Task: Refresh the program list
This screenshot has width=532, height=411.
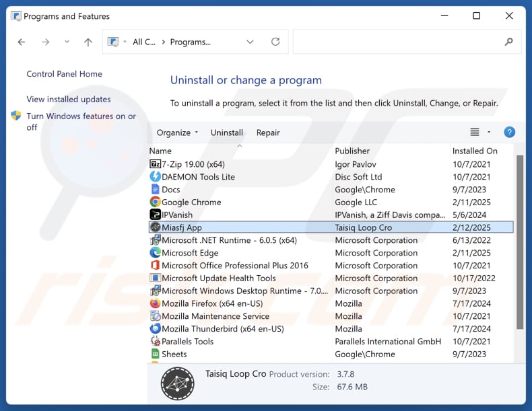Action: pos(275,42)
